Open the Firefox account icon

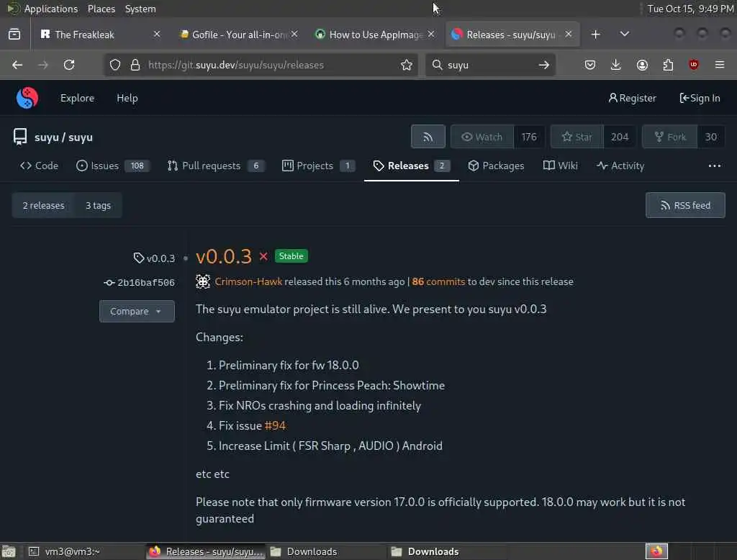coord(642,65)
